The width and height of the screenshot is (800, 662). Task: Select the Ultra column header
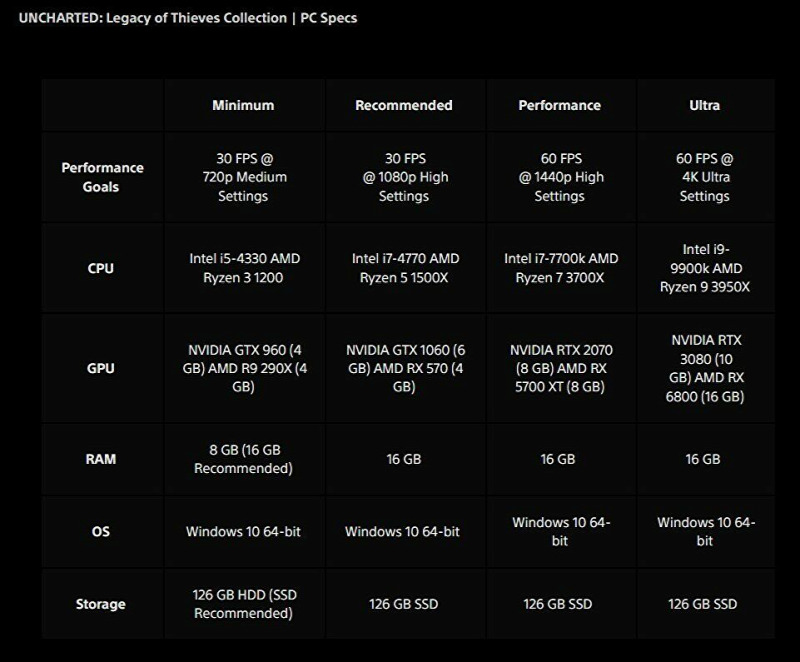tap(704, 105)
